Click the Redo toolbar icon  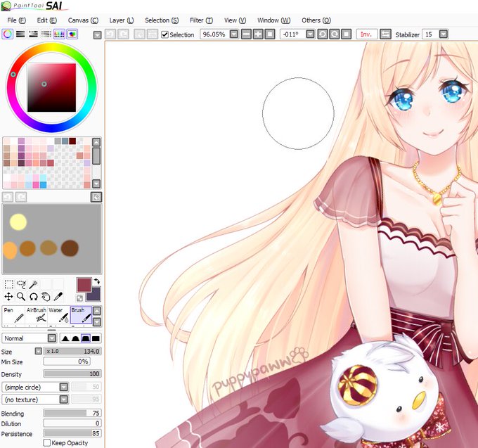coord(123,34)
